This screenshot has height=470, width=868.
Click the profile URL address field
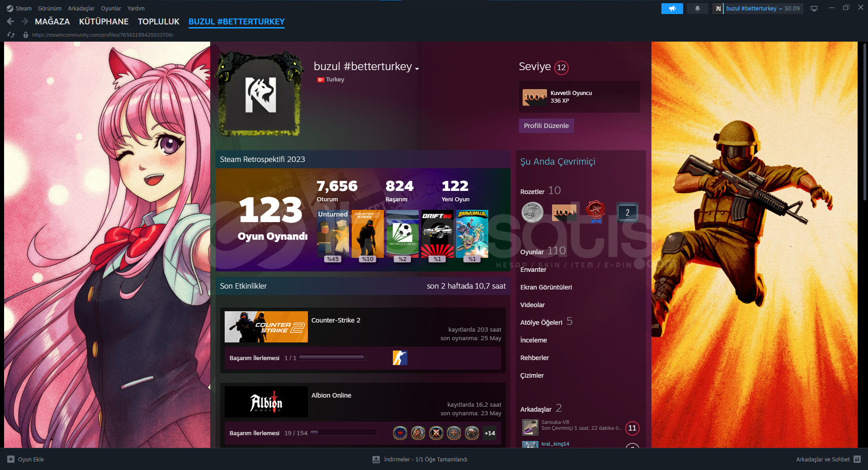[x=103, y=35]
